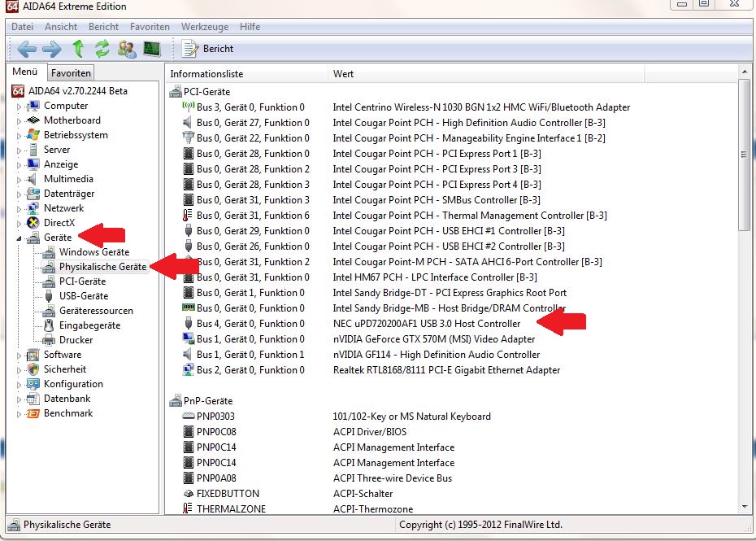The height and width of the screenshot is (541, 756).
Task: Open the Favoriten menu
Action: 150,27
